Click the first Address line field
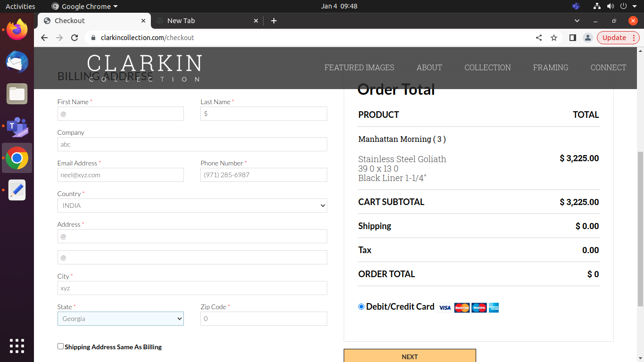This screenshot has height=362, width=644. tap(192, 236)
